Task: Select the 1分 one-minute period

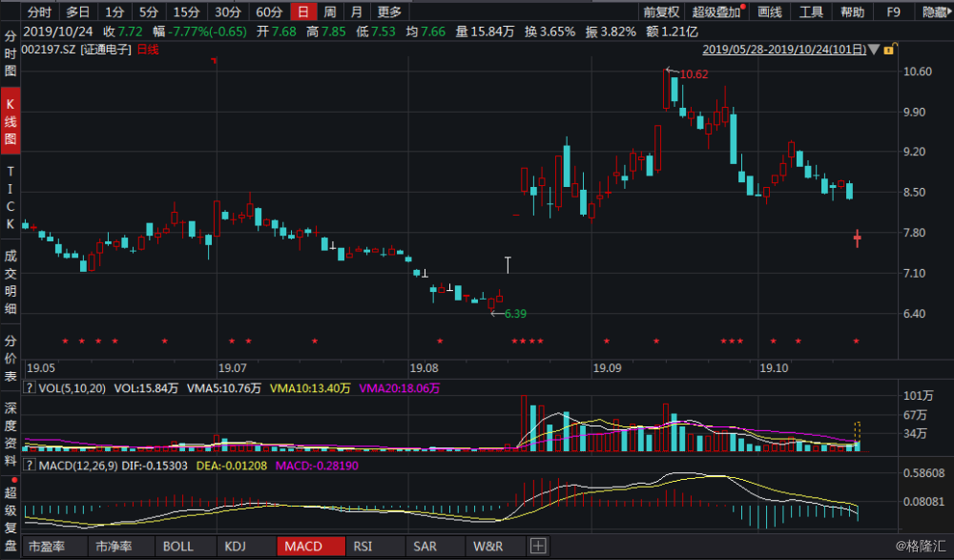Action: coord(114,11)
